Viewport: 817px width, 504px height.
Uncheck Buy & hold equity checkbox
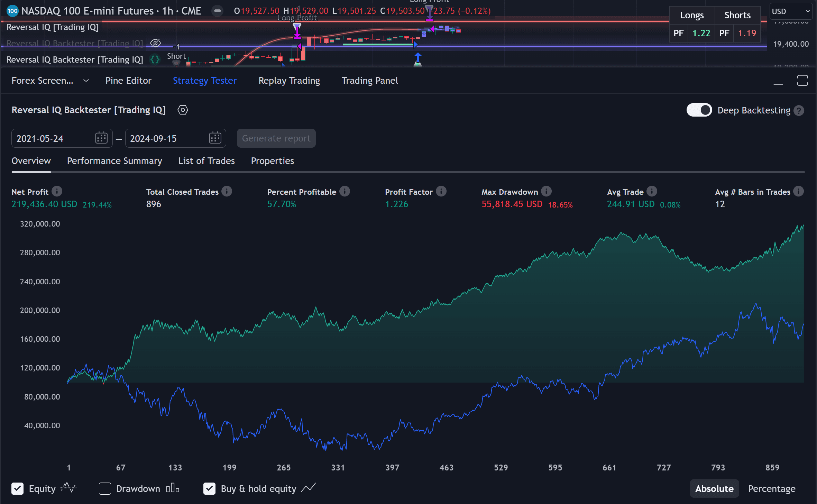pos(209,488)
